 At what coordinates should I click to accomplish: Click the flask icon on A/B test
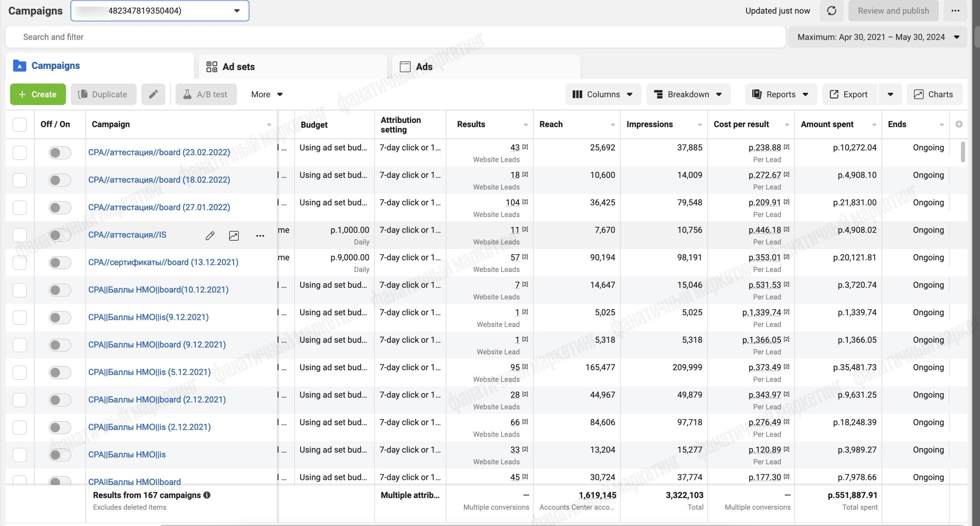click(x=187, y=94)
